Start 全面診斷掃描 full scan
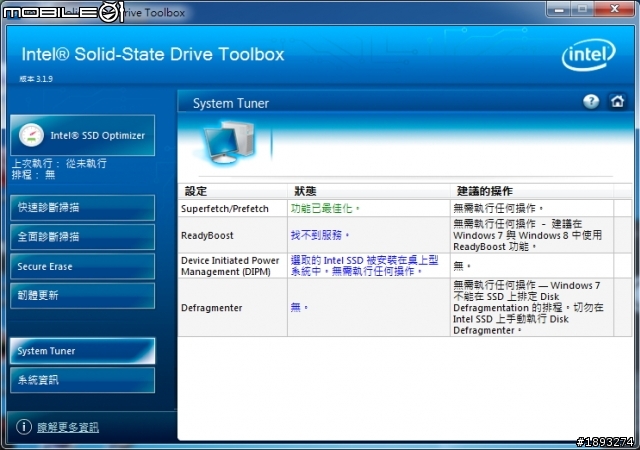640x450 pixels. point(82,237)
